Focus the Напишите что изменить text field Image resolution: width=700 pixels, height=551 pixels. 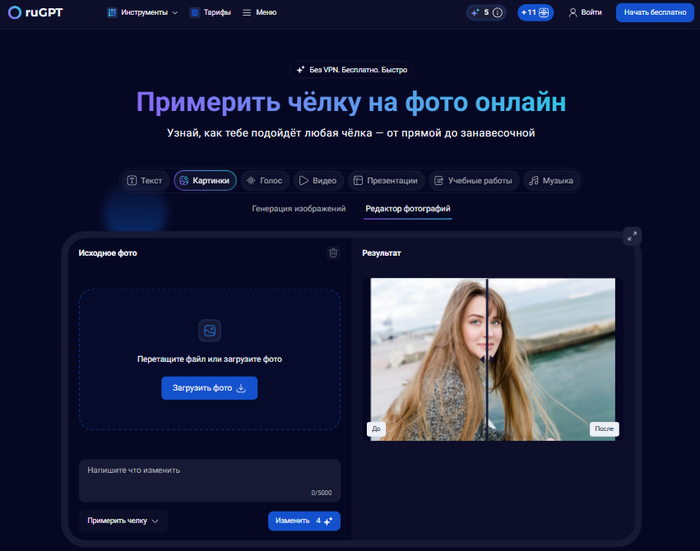tap(209, 479)
